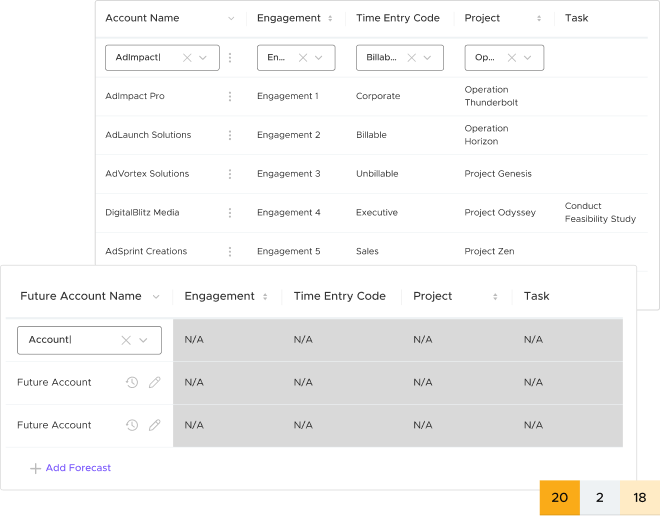Open the Future Account Name header dropdown
This screenshot has width=661, height=516.
[x=156, y=297]
